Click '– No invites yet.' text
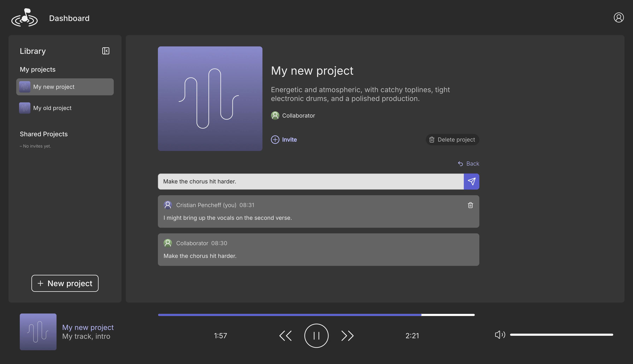633x364 pixels. [x=35, y=146]
